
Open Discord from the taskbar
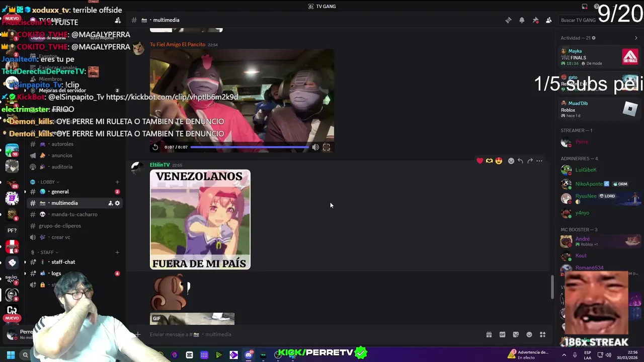(x=249, y=355)
